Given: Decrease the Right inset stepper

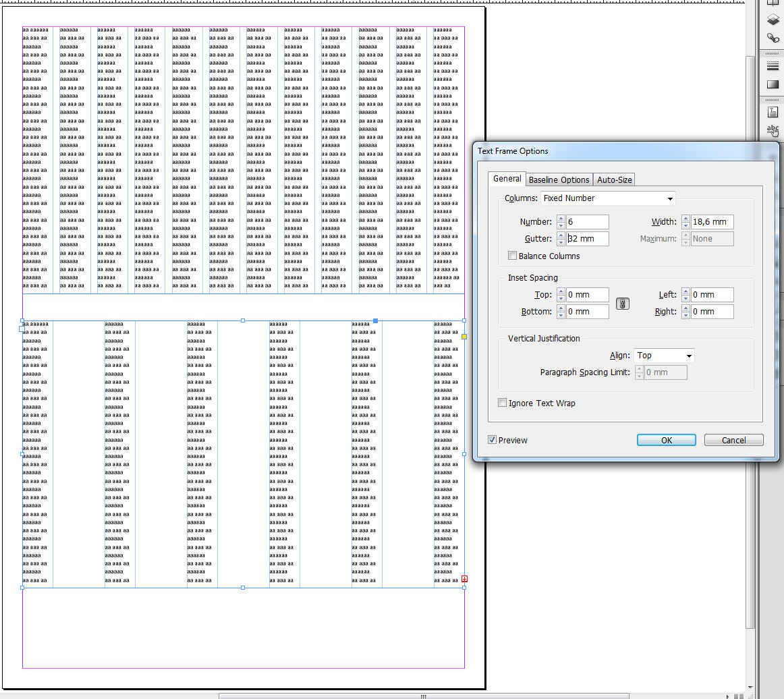Looking at the screenshot, I should [x=686, y=315].
